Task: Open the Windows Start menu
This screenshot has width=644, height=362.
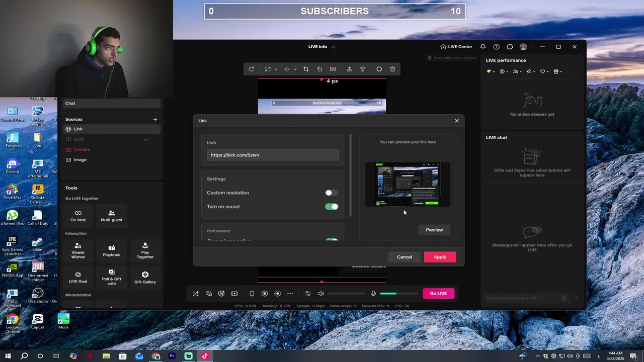Action: [8, 356]
